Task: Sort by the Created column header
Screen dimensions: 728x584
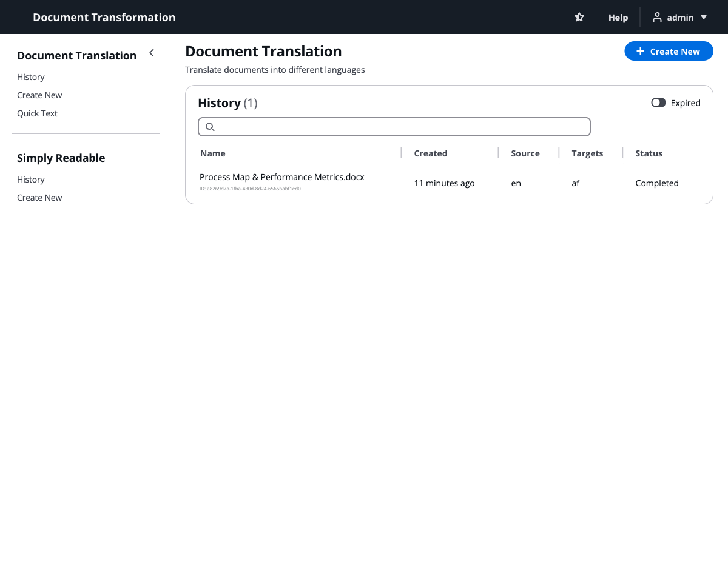Action: click(x=430, y=153)
